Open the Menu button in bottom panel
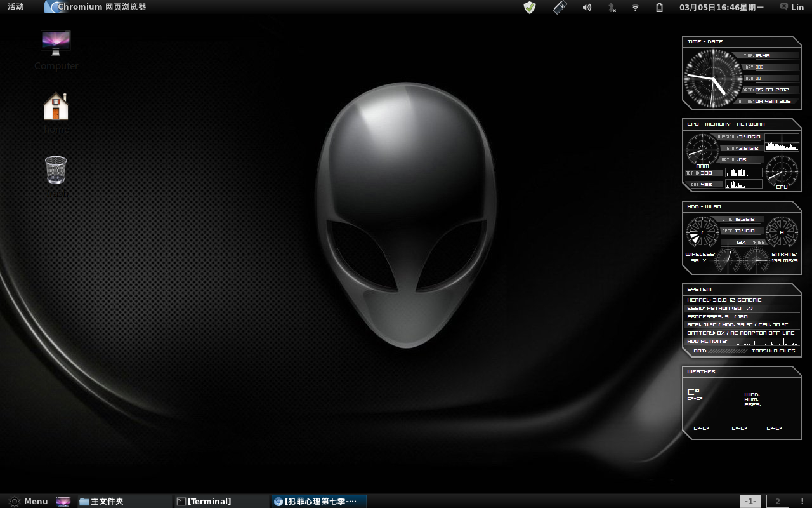 click(28, 501)
